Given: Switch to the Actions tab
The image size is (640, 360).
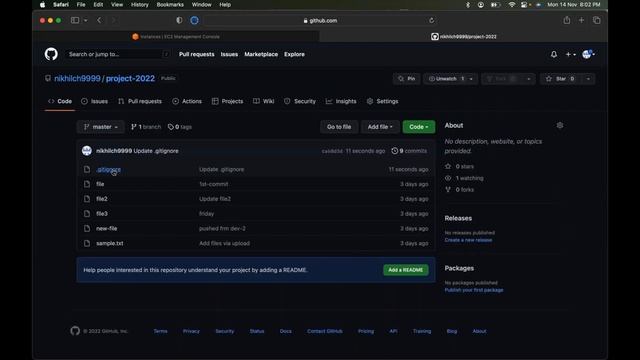Looking at the screenshot, I should [187, 101].
